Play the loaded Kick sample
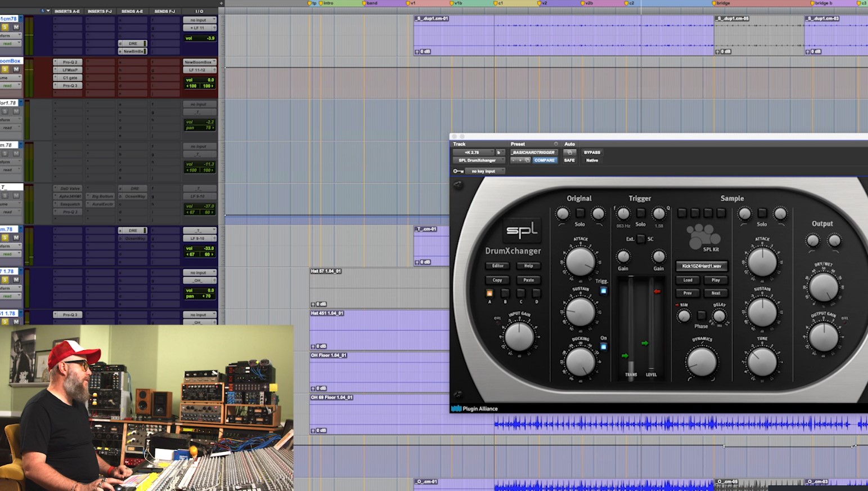 click(716, 280)
